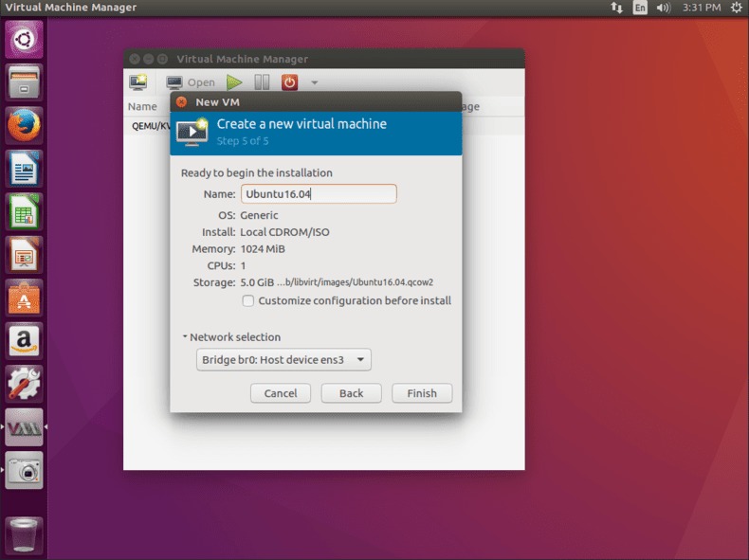This screenshot has height=560, width=749.
Task: Open LibreOffice Impress from the dock
Action: point(24,255)
